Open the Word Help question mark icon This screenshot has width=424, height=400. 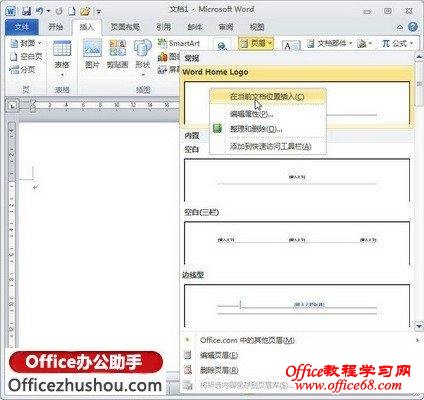pos(413,27)
